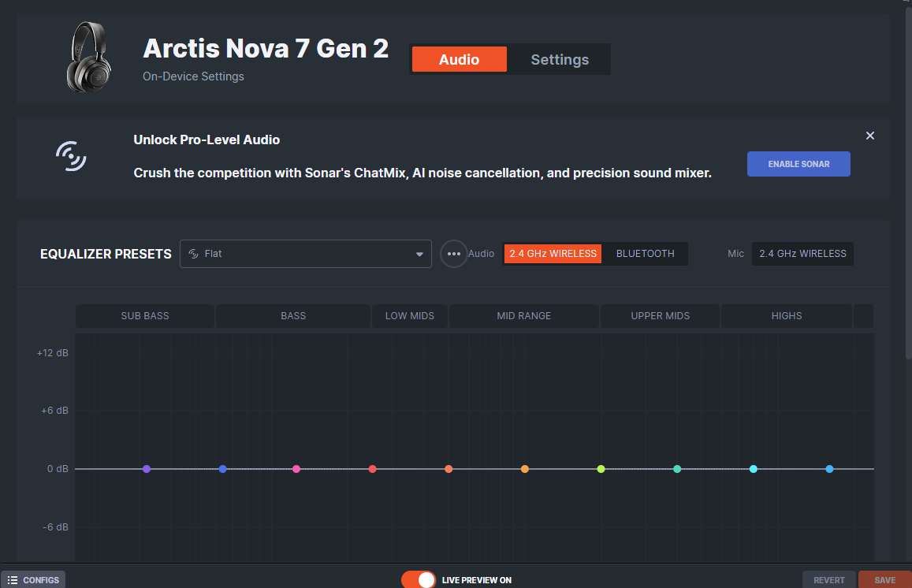The width and height of the screenshot is (912, 588).
Task: Click the amber EQ band point
Action: [525, 469]
